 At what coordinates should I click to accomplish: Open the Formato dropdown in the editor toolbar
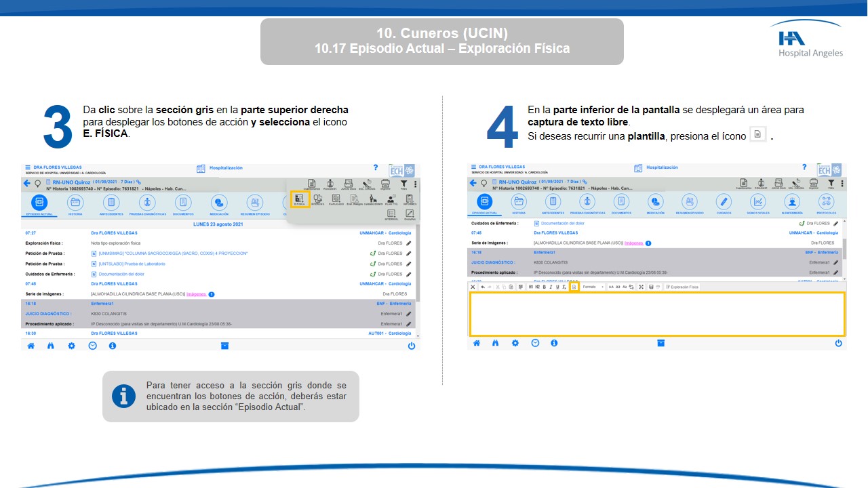(x=593, y=287)
